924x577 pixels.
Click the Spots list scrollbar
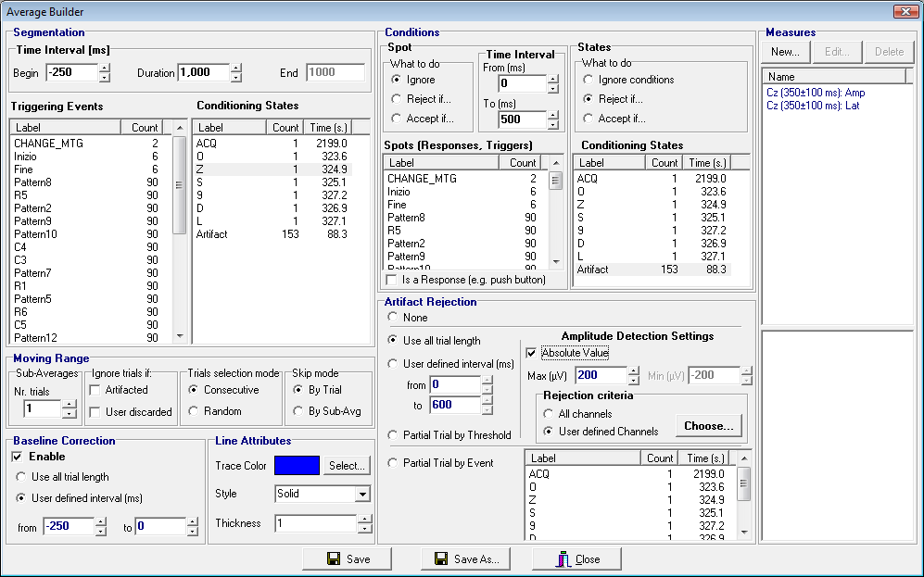555,212
